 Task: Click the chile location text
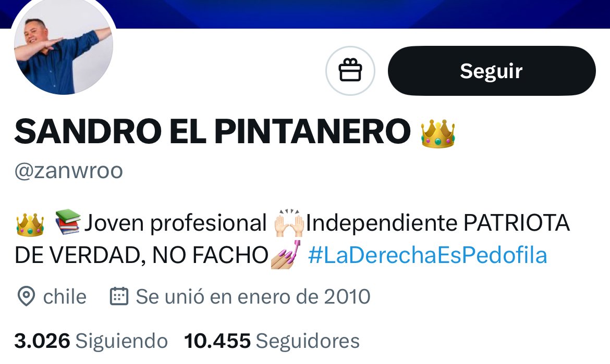coord(65,297)
